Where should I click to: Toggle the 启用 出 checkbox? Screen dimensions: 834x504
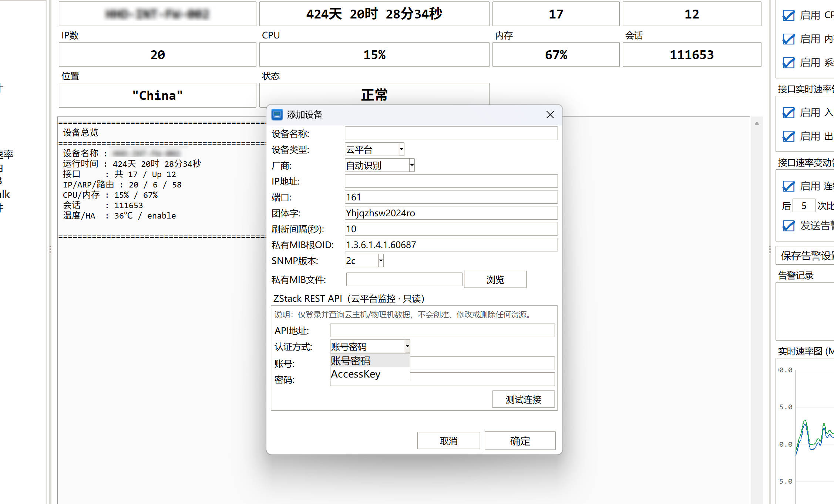pyautogui.click(x=788, y=136)
